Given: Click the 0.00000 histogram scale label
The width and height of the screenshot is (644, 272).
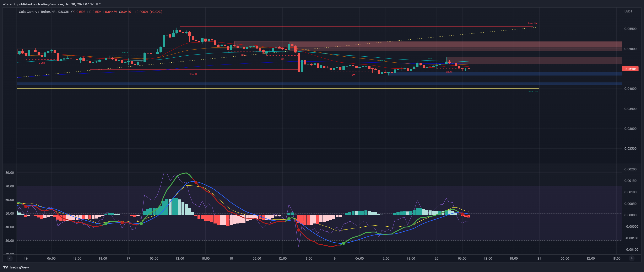Looking at the screenshot, I should 630,215.
